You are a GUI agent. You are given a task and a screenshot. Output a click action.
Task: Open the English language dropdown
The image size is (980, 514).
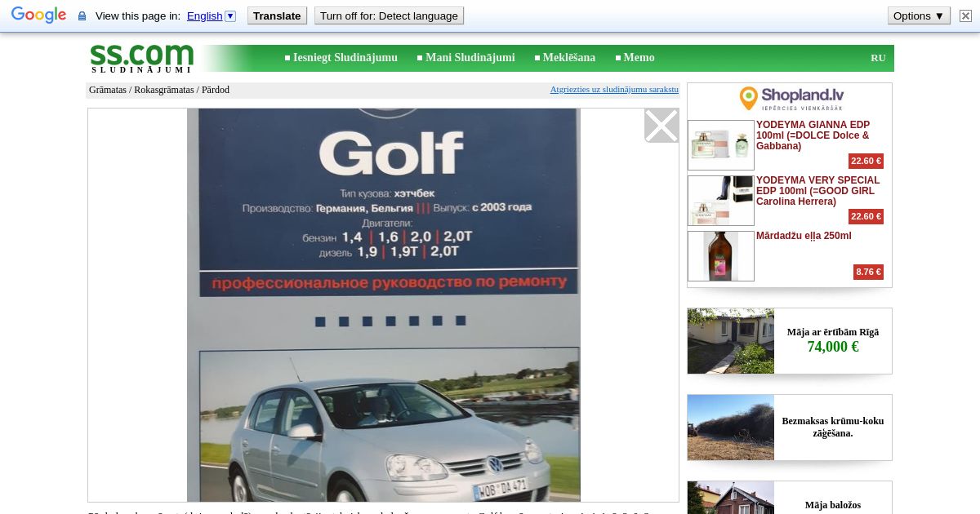pos(212,16)
